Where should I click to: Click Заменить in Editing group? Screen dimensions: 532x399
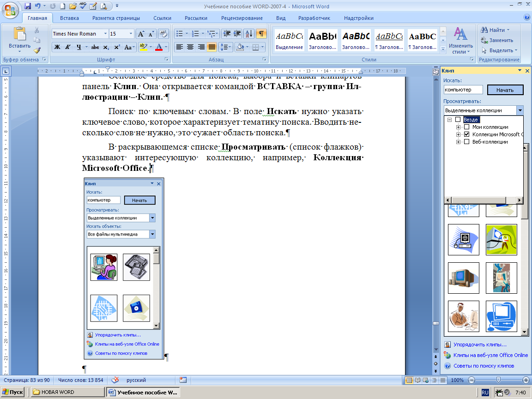497,40
